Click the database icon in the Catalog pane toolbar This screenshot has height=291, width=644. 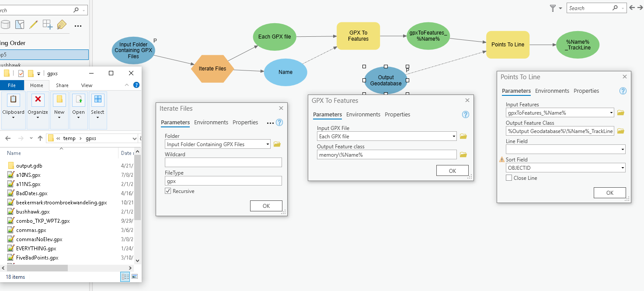[5, 25]
